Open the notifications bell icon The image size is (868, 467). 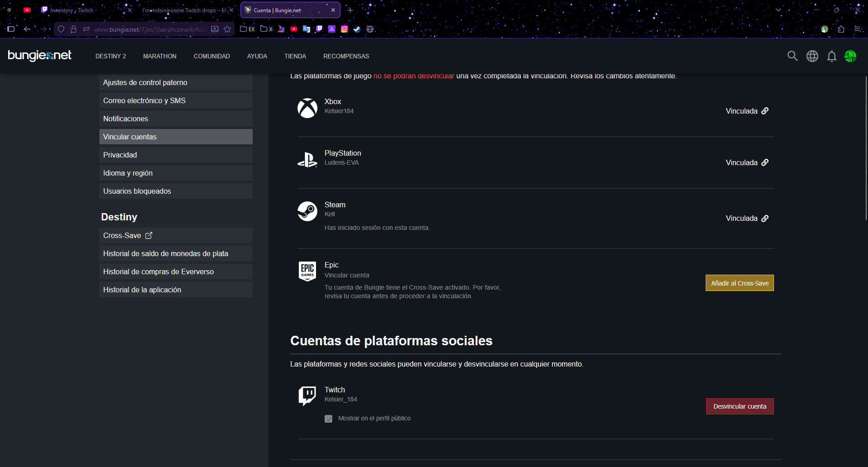click(x=831, y=56)
